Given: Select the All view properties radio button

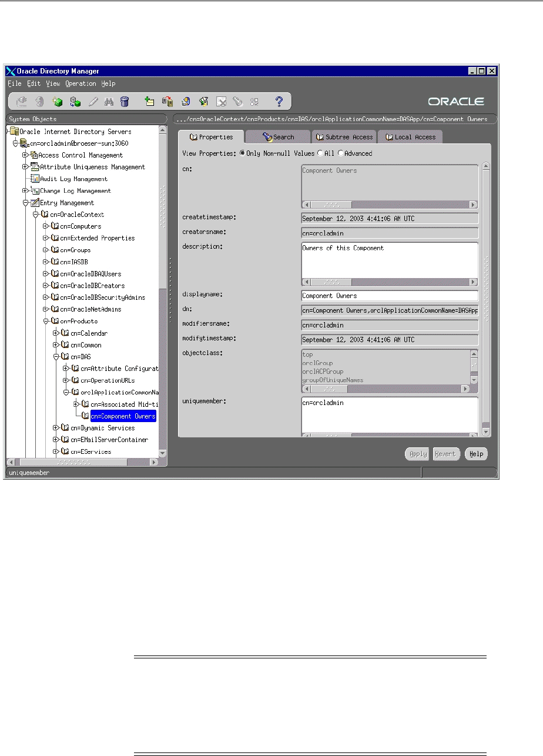Looking at the screenshot, I should coord(320,153).
